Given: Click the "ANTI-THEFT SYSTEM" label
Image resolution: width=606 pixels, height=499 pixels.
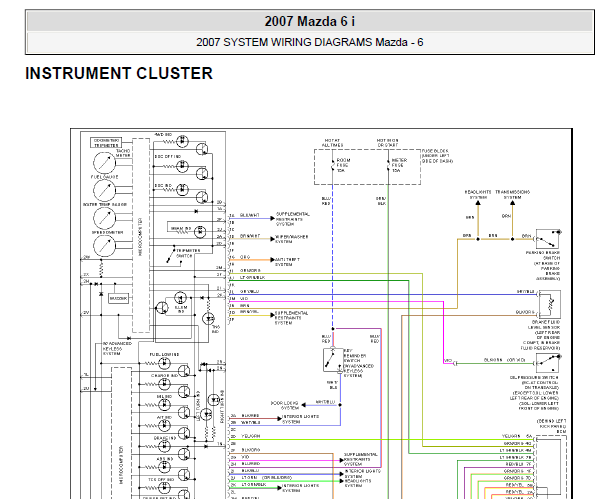Looking at the screenshot, I should (x=288, y=262).
